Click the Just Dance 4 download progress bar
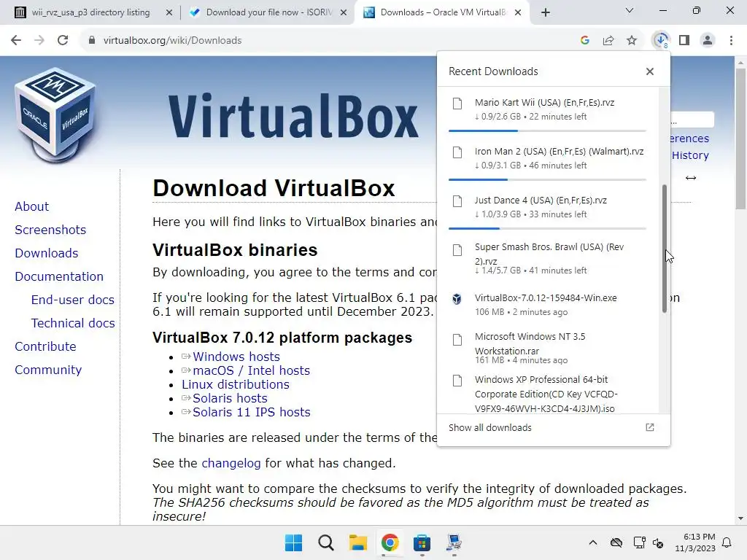This screenshot has height=560, width=747. [547, 228]
